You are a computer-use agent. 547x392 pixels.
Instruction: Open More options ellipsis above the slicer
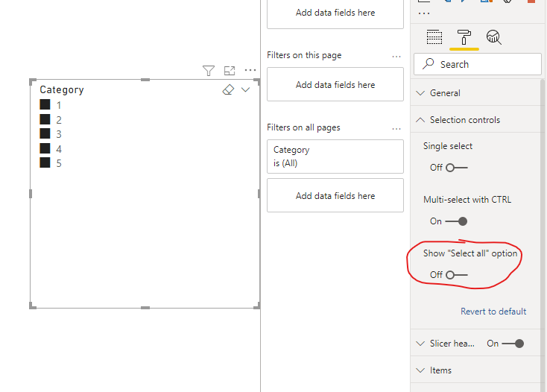pos(250,71)
